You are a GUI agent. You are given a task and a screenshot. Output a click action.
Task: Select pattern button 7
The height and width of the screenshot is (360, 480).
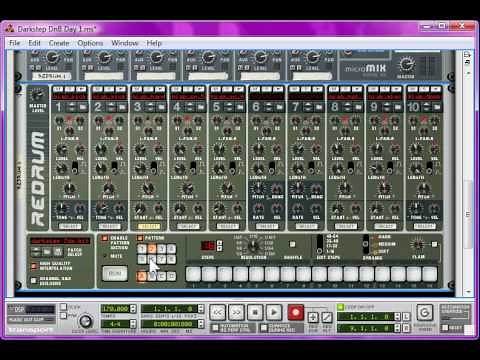tap(162, 259)
